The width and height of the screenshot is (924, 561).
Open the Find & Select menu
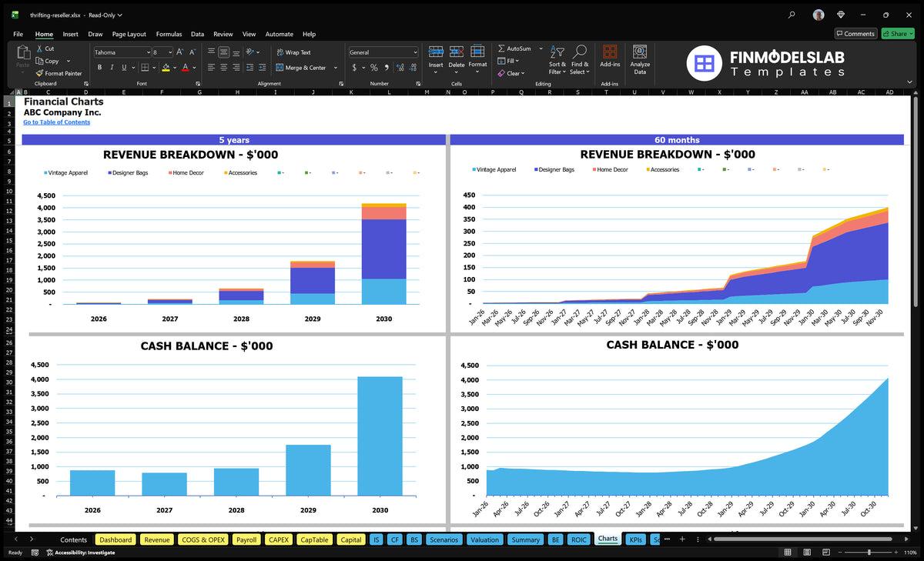pyautogui.click(x=580, y=59)
